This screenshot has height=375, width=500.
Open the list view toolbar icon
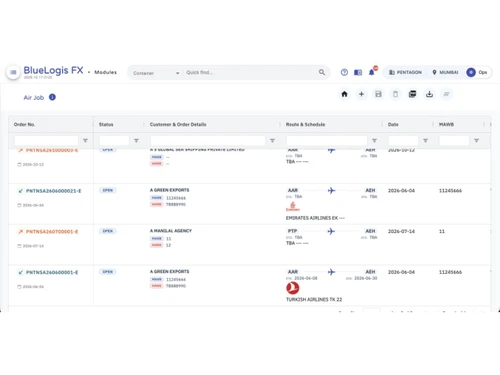coord(412,94)
